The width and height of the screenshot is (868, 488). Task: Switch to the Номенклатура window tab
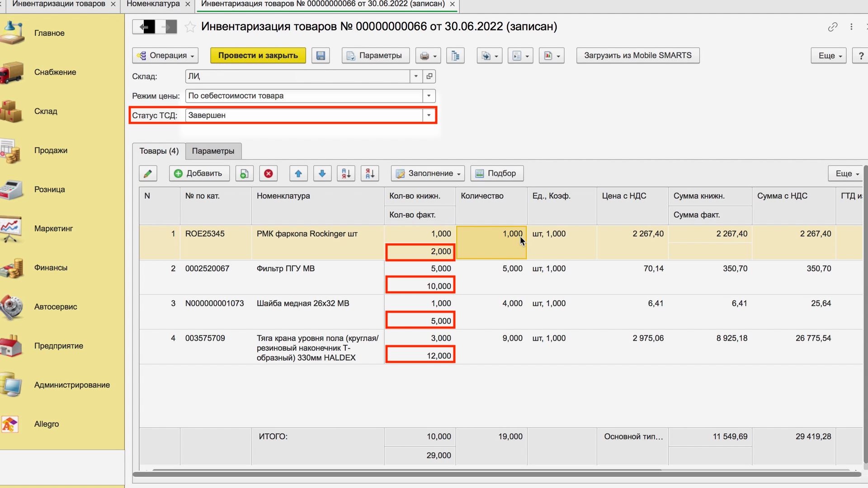[x=153, y=4]
